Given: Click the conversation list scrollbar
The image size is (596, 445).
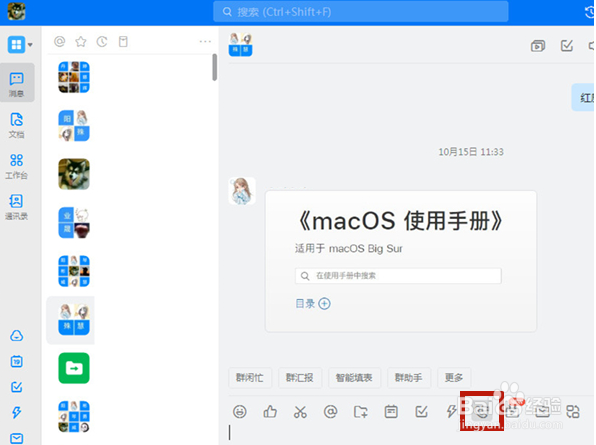Looking at the screenshot, I should click(215, 67).
